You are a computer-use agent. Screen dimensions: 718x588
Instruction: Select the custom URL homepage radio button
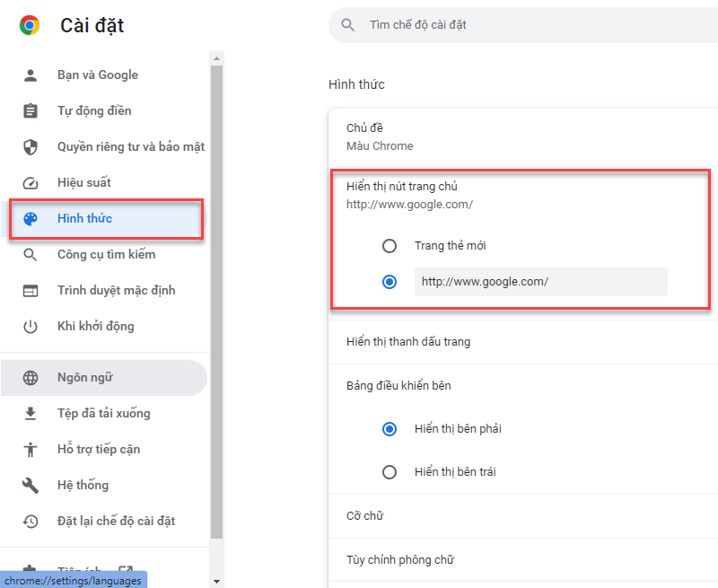[390, 282]
